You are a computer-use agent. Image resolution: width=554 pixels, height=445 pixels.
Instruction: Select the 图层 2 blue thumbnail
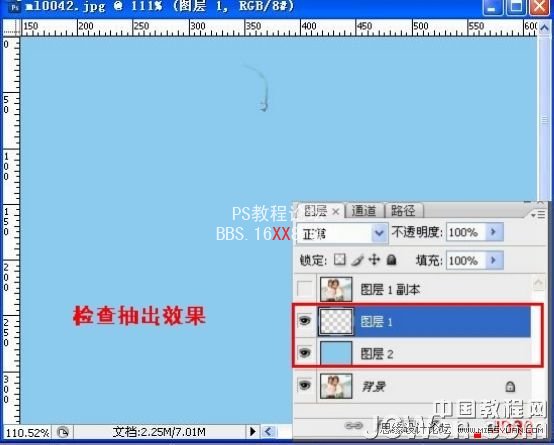coord(336,353)
